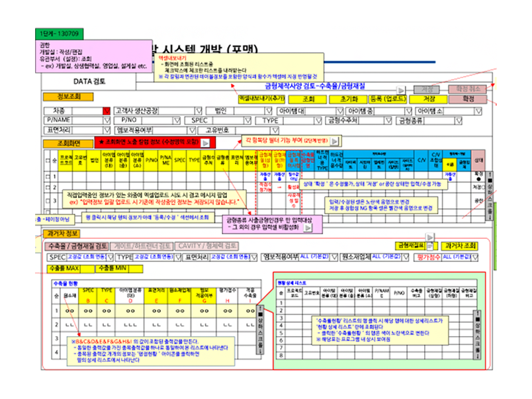
Task: Click the 수축률 MIN yellow input field
Action: tap(136, 269)
